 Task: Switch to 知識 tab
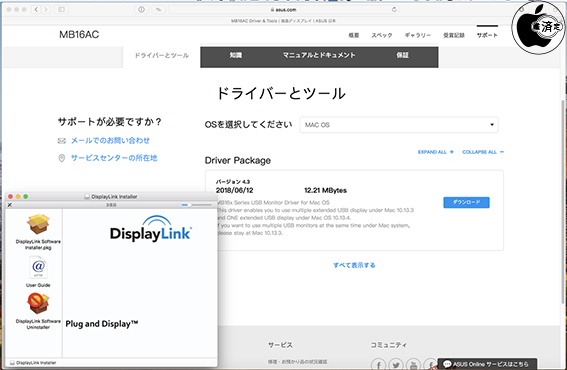pos(236,55)
